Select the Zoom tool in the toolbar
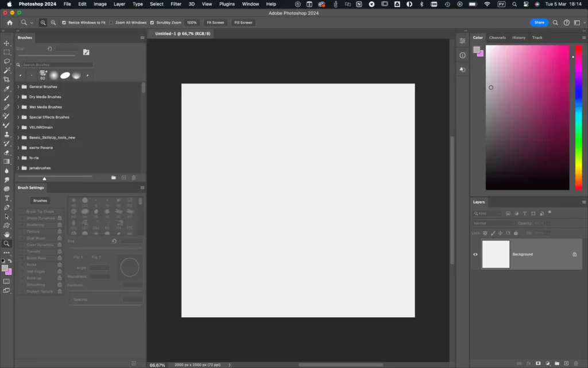Image resolution: width=588 pixels, height=368 pixels. coord(7,244)
